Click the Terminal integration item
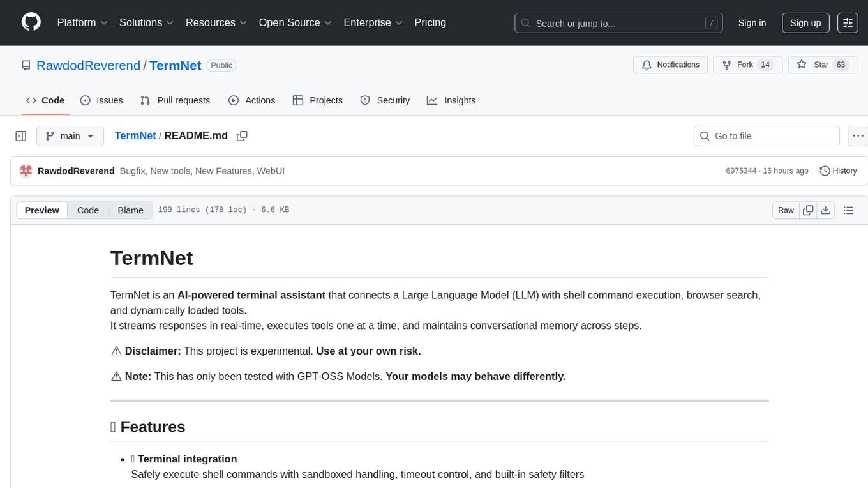 tap(184, 459)
